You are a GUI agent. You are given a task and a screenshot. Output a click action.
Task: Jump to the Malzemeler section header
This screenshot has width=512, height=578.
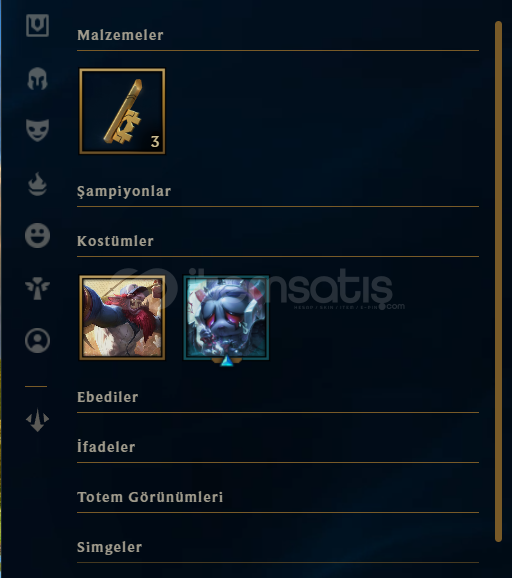(x=120, y=35)
